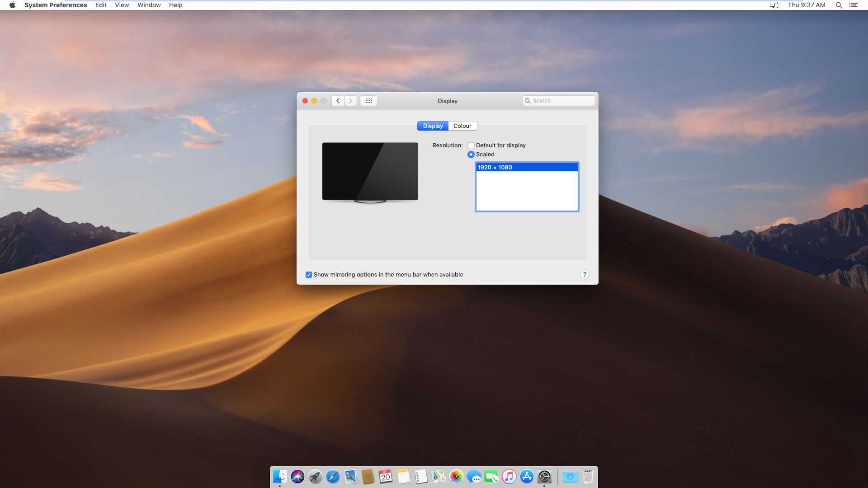Click the grid view icon in toolbar
Screen dimensions: 868x488
pos(369,100)
